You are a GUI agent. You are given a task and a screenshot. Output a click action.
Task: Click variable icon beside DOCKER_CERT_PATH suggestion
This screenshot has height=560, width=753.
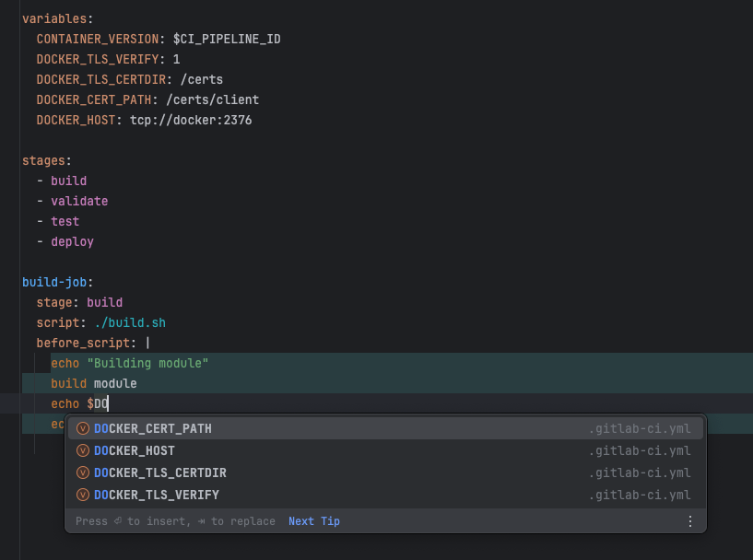pos(83,428)
